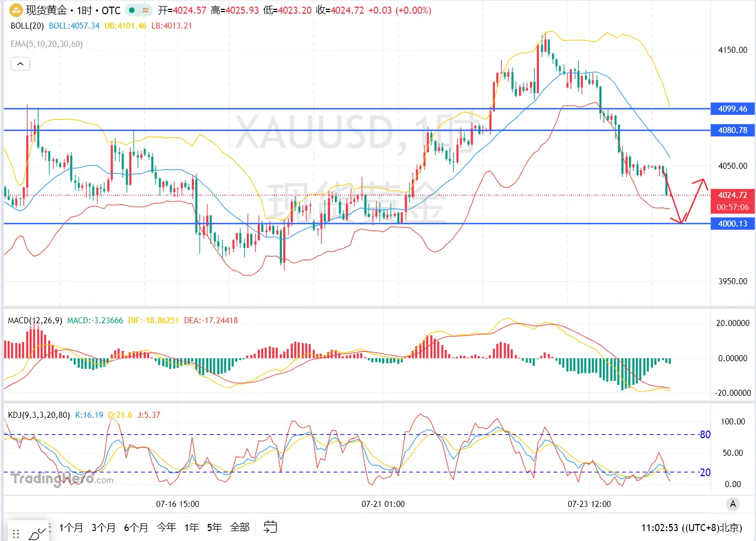Click the current price label 4024.72
756x541 pixels.
click(x=732, y=195)
